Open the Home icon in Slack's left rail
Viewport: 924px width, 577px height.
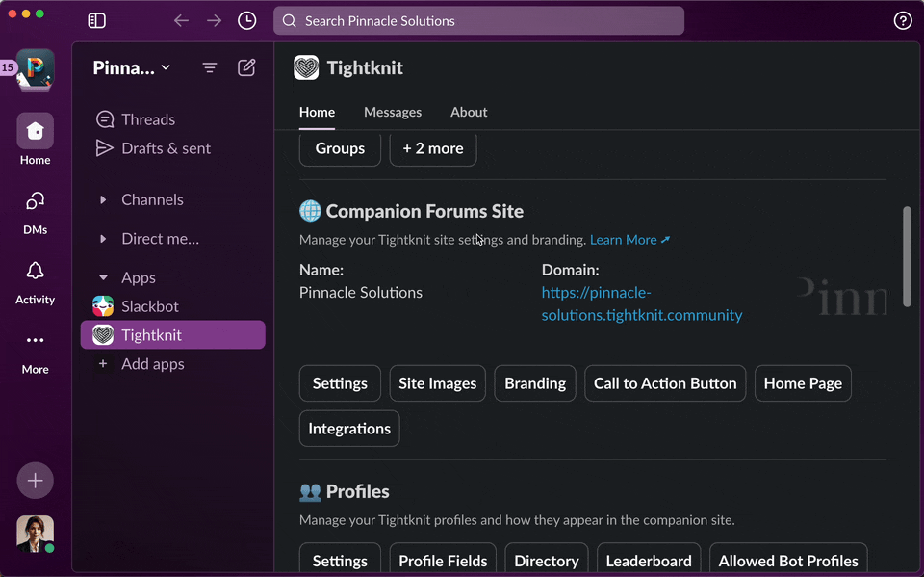tap(35, 133)
